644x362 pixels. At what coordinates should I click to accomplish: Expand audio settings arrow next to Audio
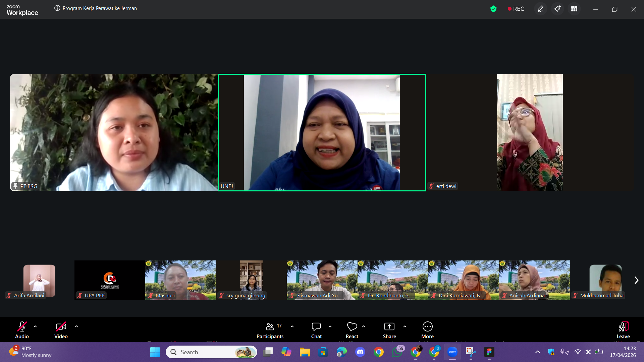coord(35,326)
